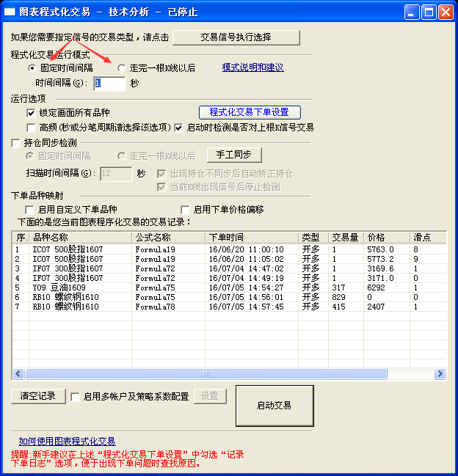Select the Formula78 record row

[x=229, y=307]
